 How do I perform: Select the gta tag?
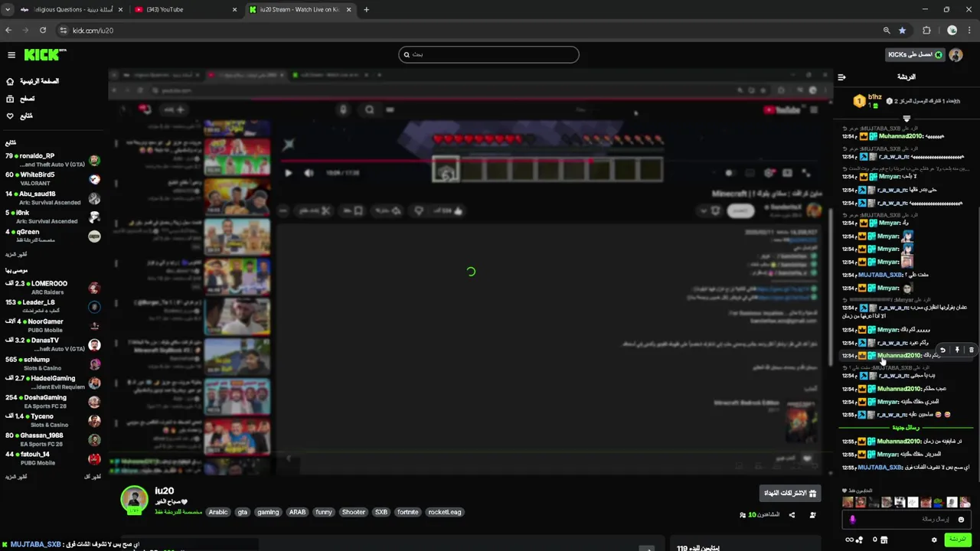click(243, 512)
